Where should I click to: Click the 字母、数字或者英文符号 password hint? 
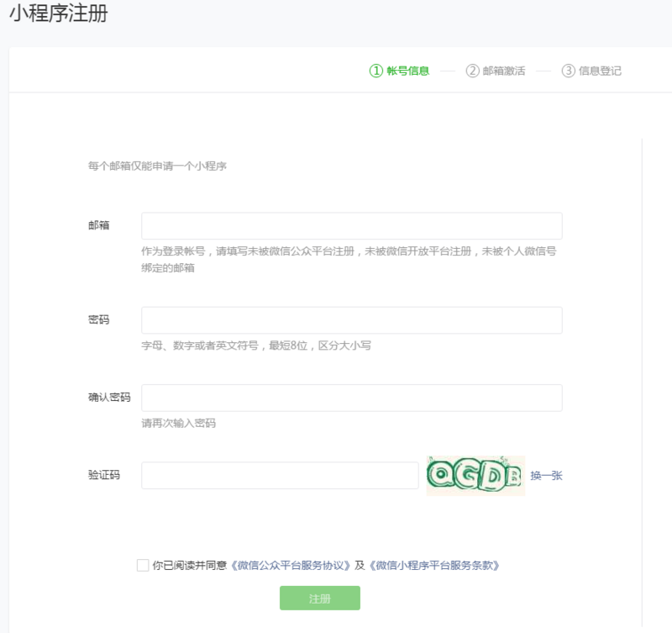(256, 346)
